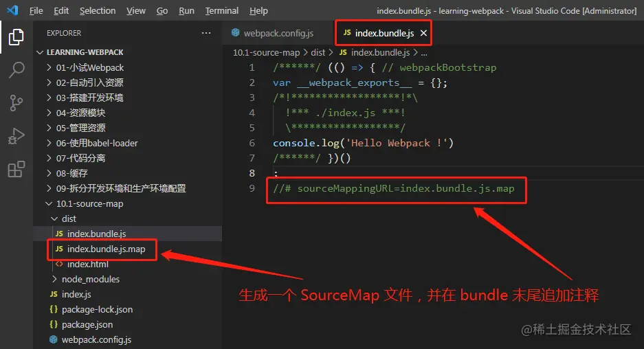Screen dimensions: 644x349
Task: Click the VS Code logo icon
Action: [x=12, y=10]
